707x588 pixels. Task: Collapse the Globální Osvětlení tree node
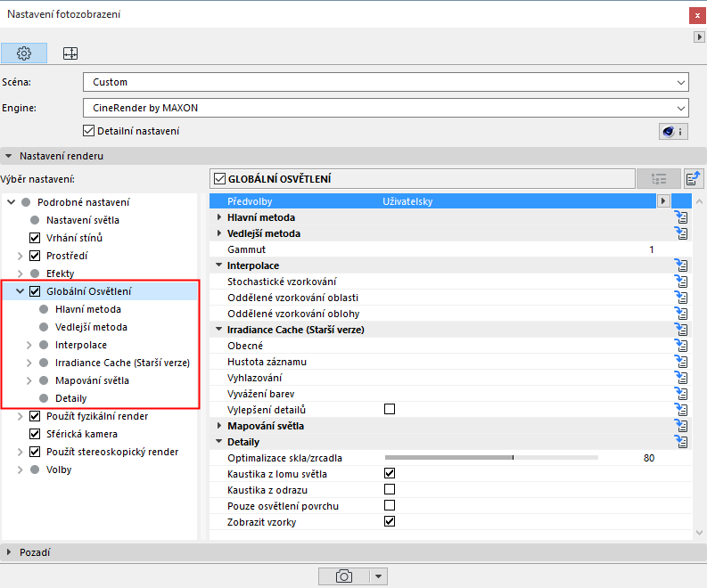point(20,291)
